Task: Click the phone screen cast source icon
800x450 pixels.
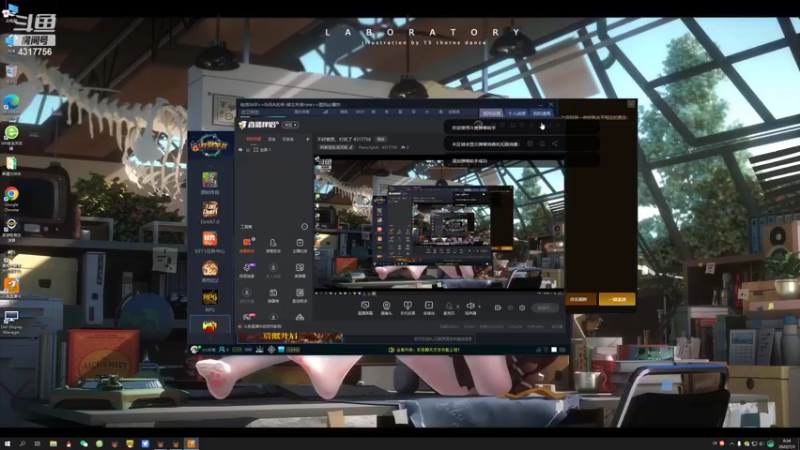Action: (x=407, y=308)
